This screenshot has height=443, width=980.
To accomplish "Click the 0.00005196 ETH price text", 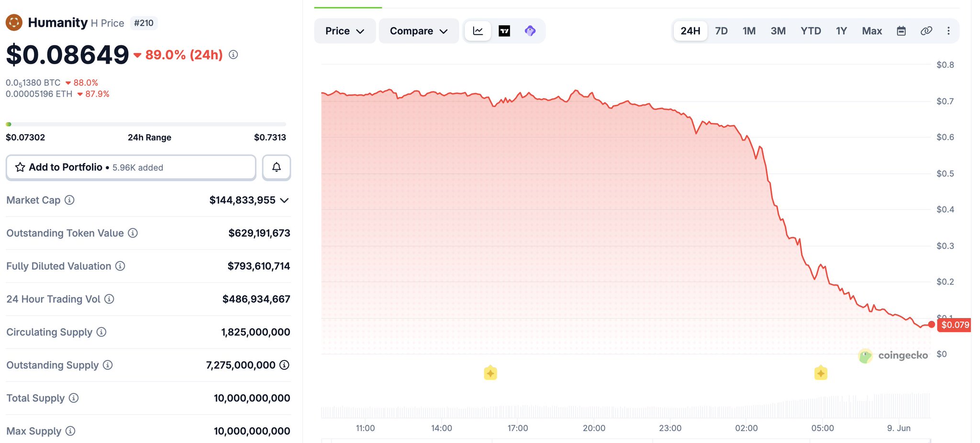I will (x=39, y=94).
